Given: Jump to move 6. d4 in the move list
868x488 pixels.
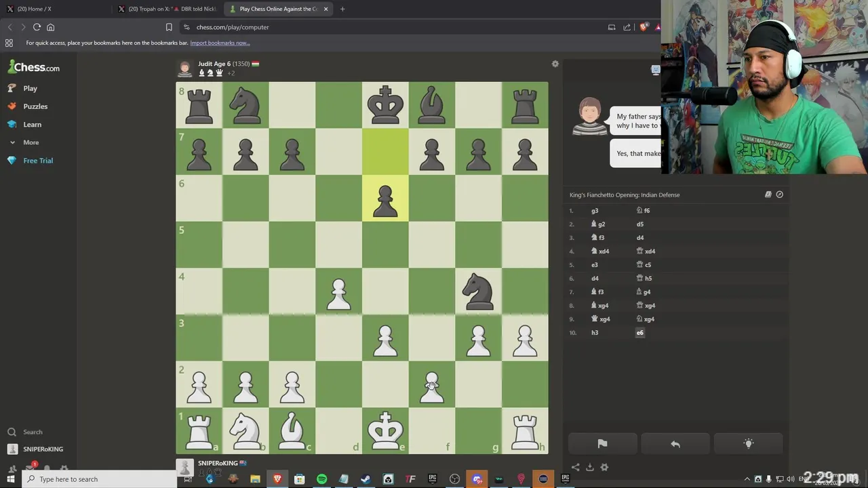Looking at the screenshot, I should 595,279.
